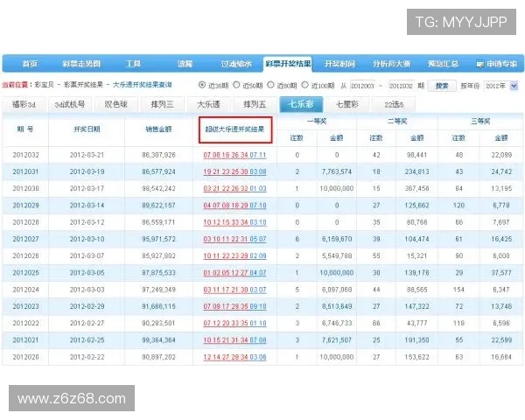Open result link 10 15 21 31 34 07 08
The width and height of the screenshot is (525, 420).
click(x=234, y=340)
